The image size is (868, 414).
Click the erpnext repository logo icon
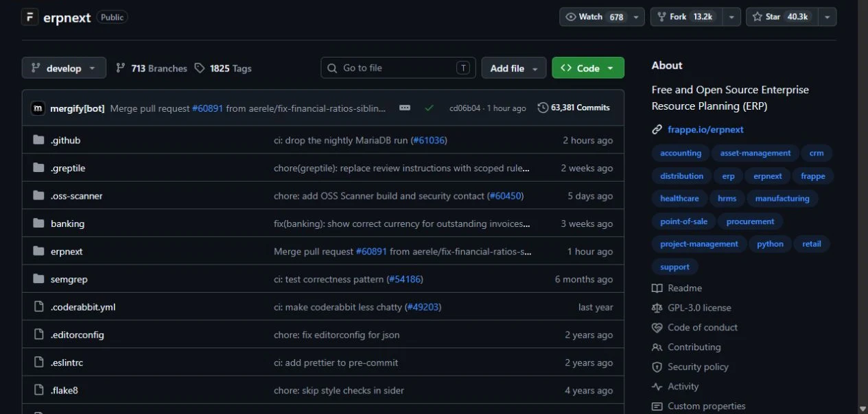point(30,17)
